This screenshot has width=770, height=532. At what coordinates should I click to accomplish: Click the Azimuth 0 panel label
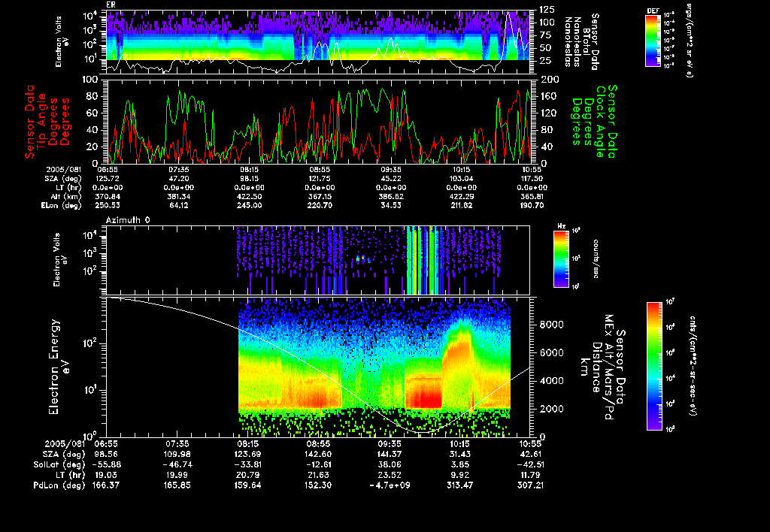[128, 220]
